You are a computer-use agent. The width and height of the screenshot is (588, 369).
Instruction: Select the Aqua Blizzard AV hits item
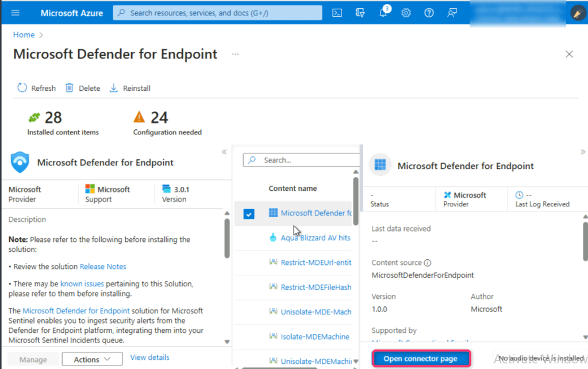pyautogui.click(x=315, y=237)
